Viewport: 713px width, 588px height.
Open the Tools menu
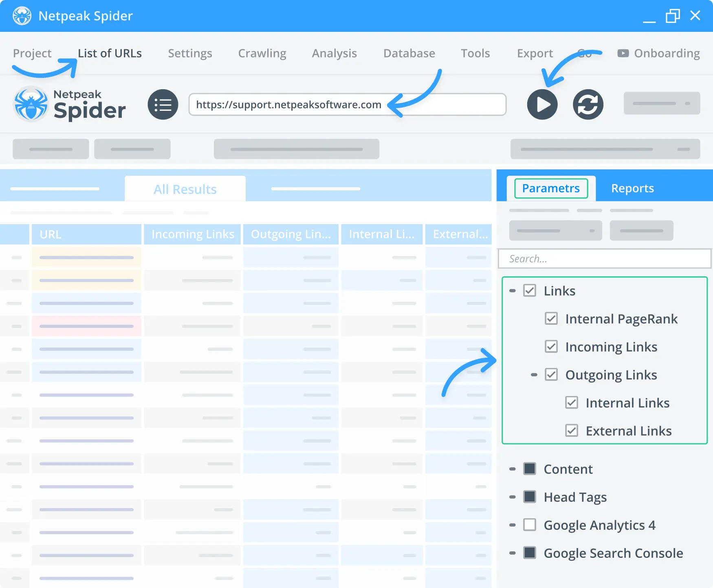(x=475, y=53)
